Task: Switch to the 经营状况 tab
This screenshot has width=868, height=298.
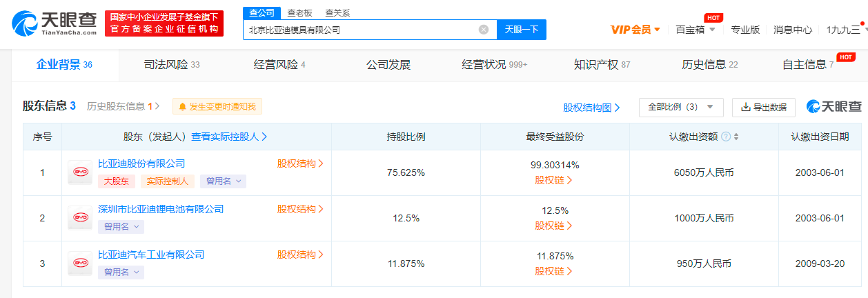Action: click(x=494, y=65)
